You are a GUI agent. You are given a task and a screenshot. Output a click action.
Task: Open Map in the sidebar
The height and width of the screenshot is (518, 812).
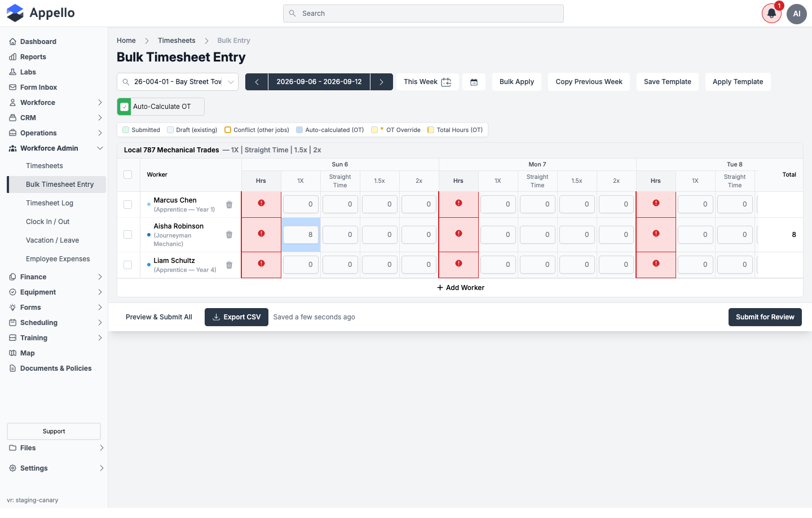tap(27, 353)
